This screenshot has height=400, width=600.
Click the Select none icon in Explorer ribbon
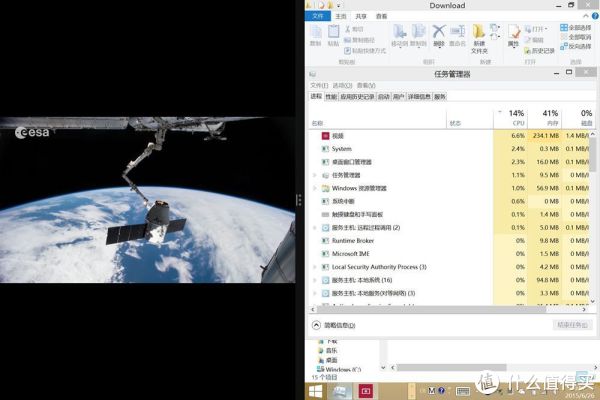pyautogui.click(x=564, y=37)
